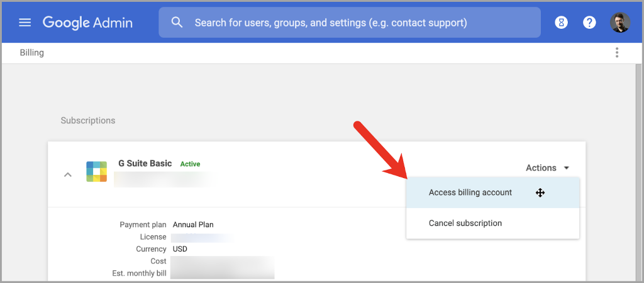Click the green Active status label

pos(190,164)
